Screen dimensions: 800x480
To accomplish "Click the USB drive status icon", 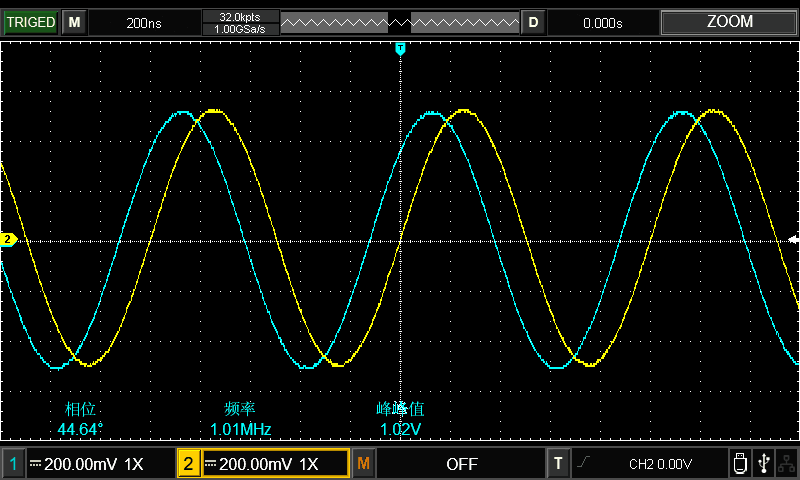I will 739,463.
